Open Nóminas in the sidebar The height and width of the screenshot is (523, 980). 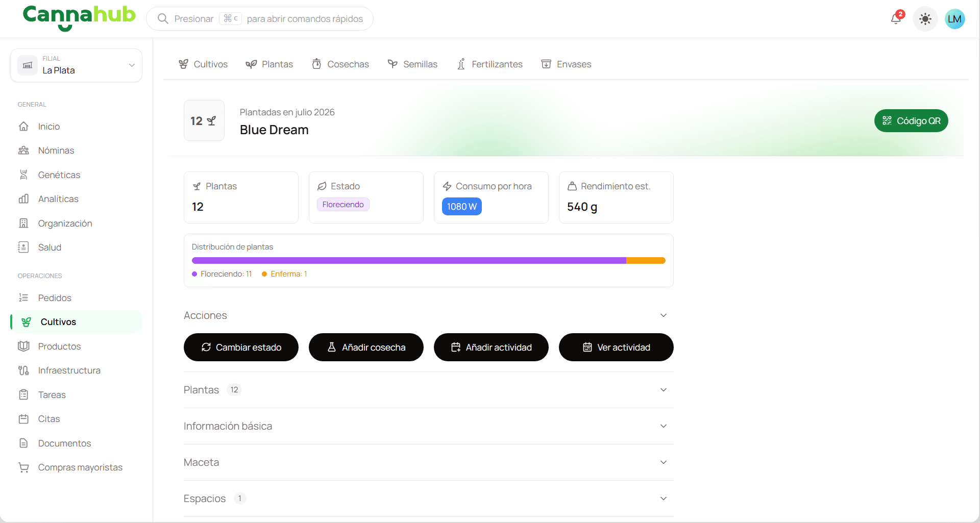click(x=77, y=151)
